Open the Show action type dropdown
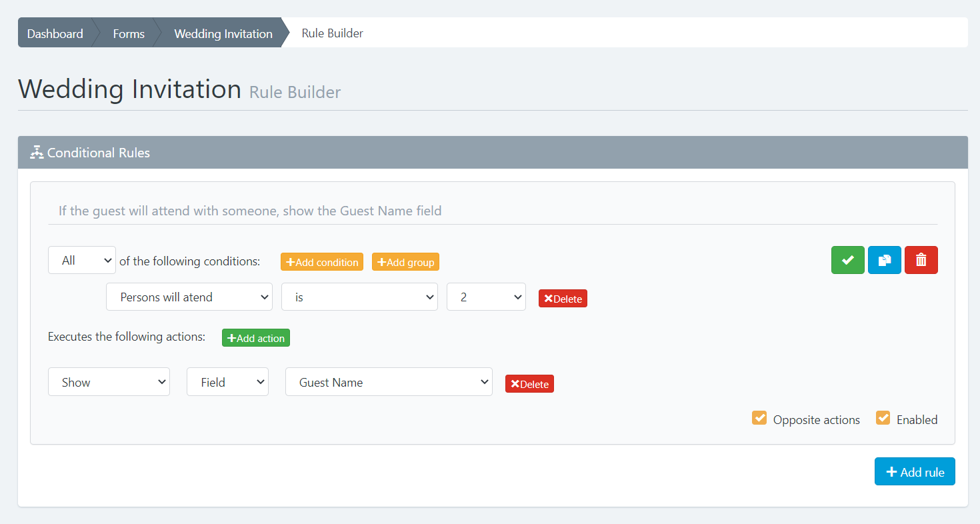The image size is (980, 524). [x=109, y=382]
